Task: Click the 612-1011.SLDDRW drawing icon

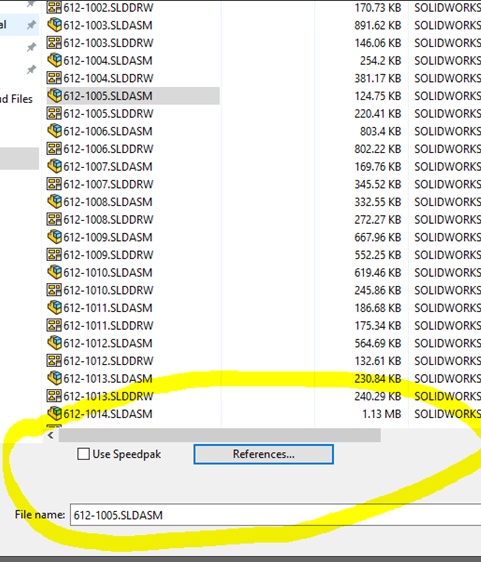Action: pos(54,325)
